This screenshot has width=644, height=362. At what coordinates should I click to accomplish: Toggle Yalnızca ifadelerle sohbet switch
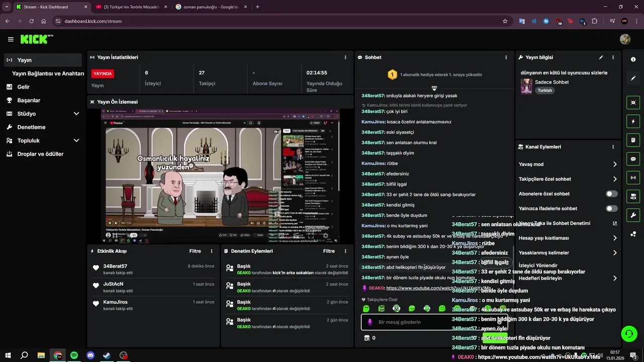(612, 208)
